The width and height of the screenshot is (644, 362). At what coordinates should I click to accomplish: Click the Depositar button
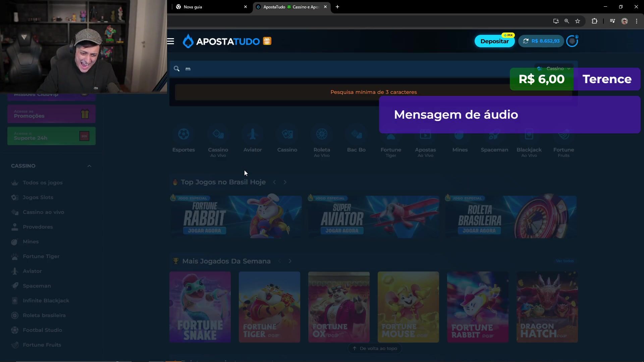pyautogui.click(x=494, y=41)
